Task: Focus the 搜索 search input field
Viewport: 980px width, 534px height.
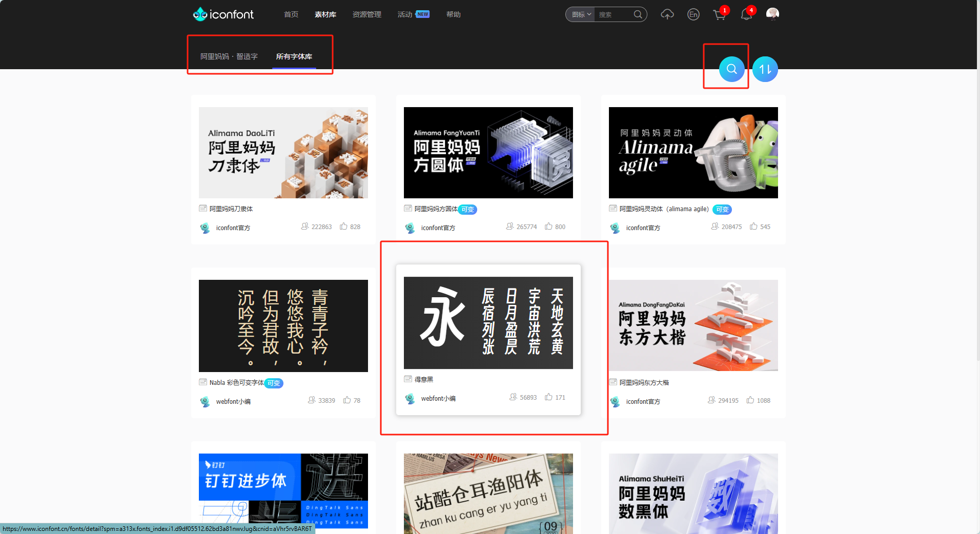Action: click(x=614, y=14)
